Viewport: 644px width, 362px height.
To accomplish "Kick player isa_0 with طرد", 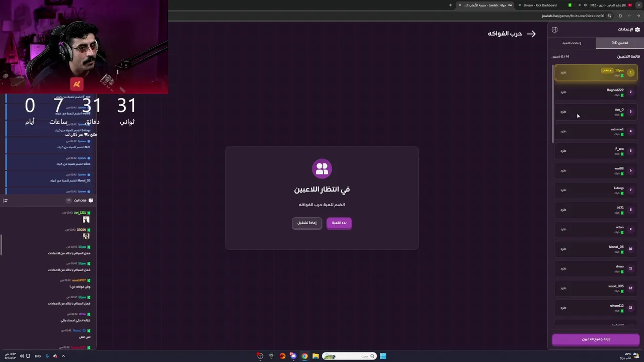I will click(563, 112).
